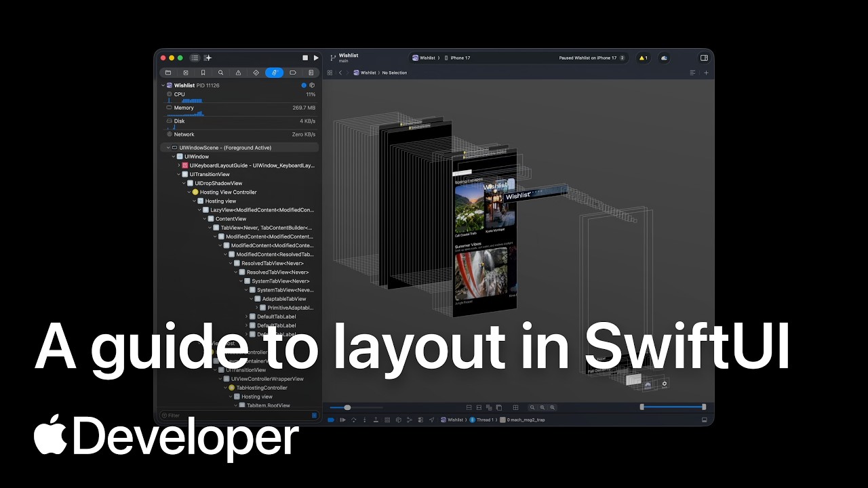Screen dimensions: 868x488
Task: Toggle the navigator sidebar list button
Action: coord(195,58)
